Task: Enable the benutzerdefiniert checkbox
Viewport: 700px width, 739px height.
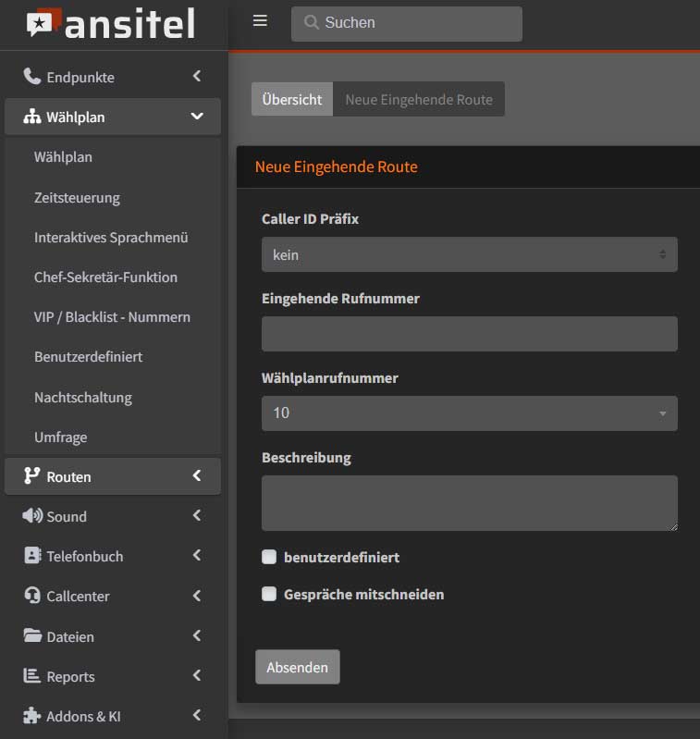Action: click(x=269, y=557)
